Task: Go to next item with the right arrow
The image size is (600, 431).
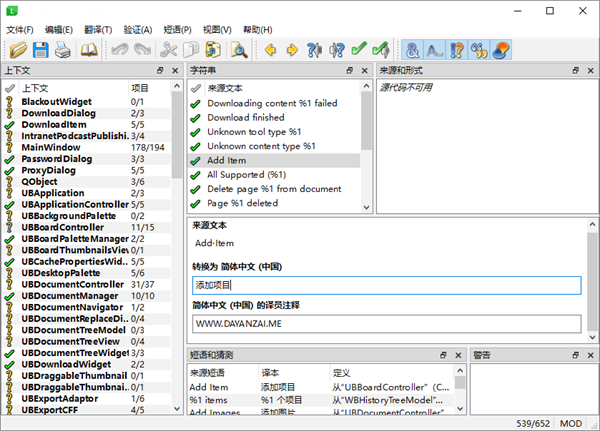Action: pyautogui.click(x=292, y=49)
